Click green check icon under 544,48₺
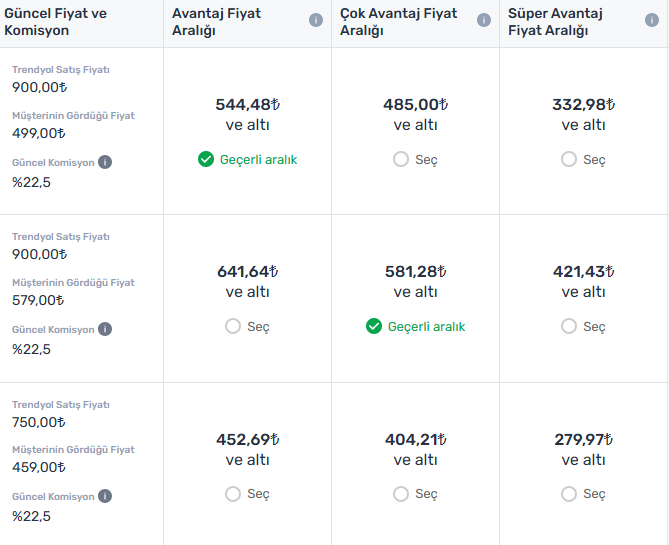 206,159
